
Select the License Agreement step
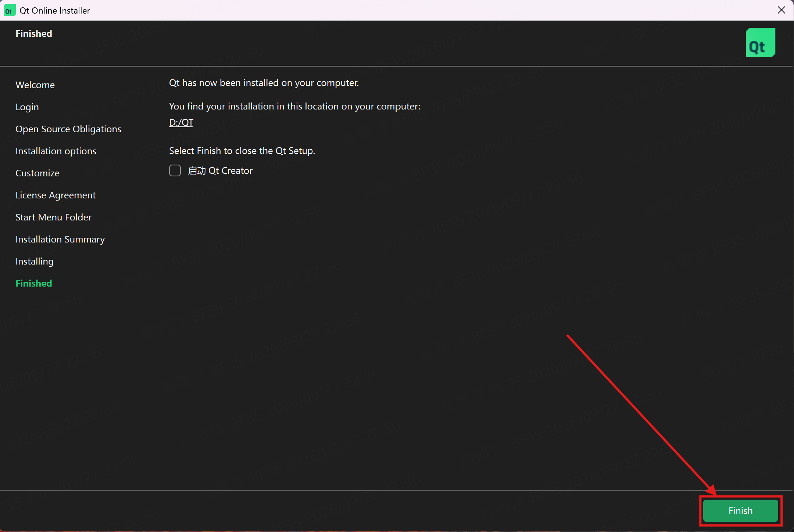point(56,195)
